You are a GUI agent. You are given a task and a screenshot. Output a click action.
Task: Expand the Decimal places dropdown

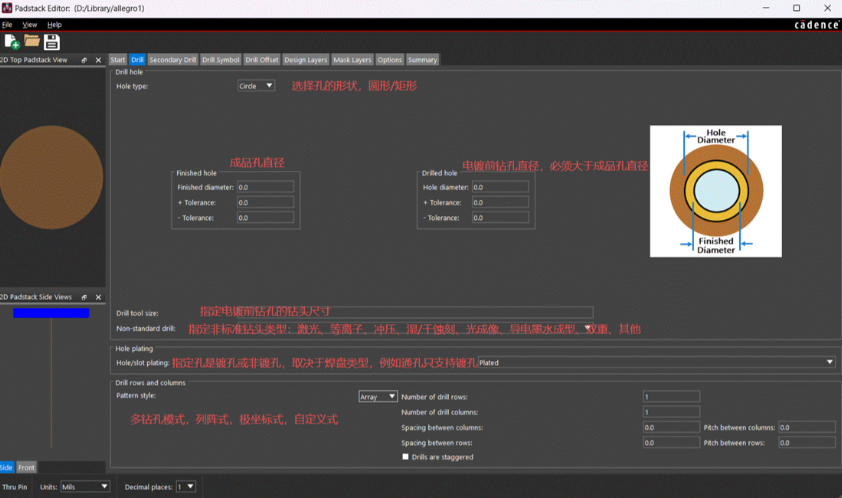coord(186,487)
